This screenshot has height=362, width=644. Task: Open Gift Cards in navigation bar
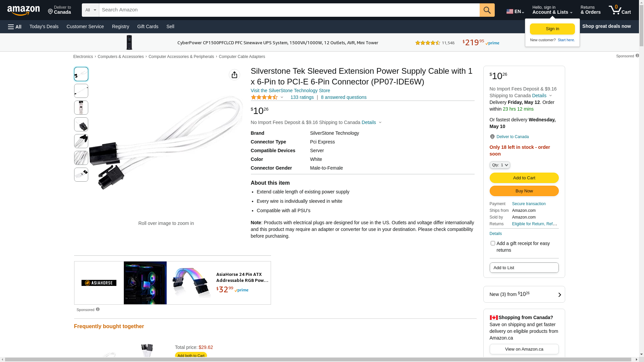tap(148, 26)
